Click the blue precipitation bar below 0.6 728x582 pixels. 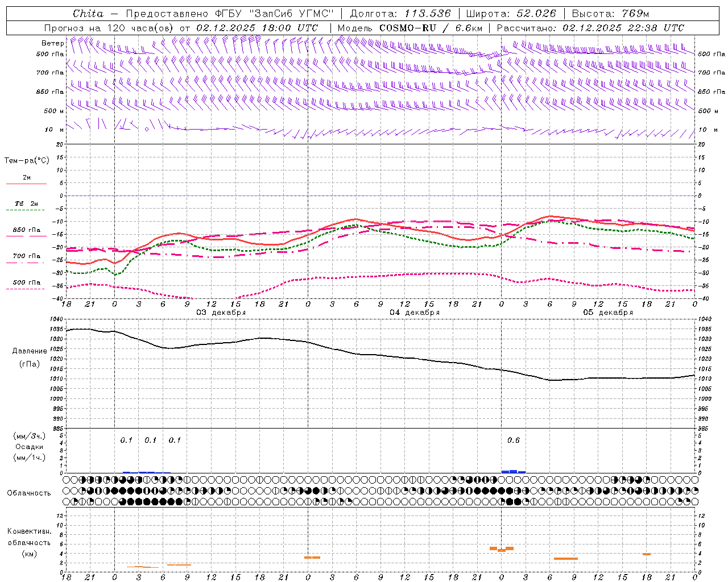point(514,471)
